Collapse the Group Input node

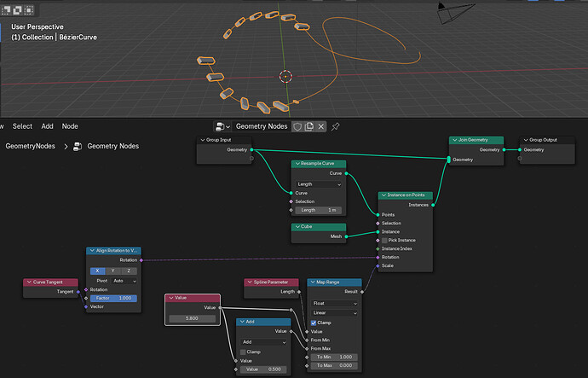coord(203,140)
